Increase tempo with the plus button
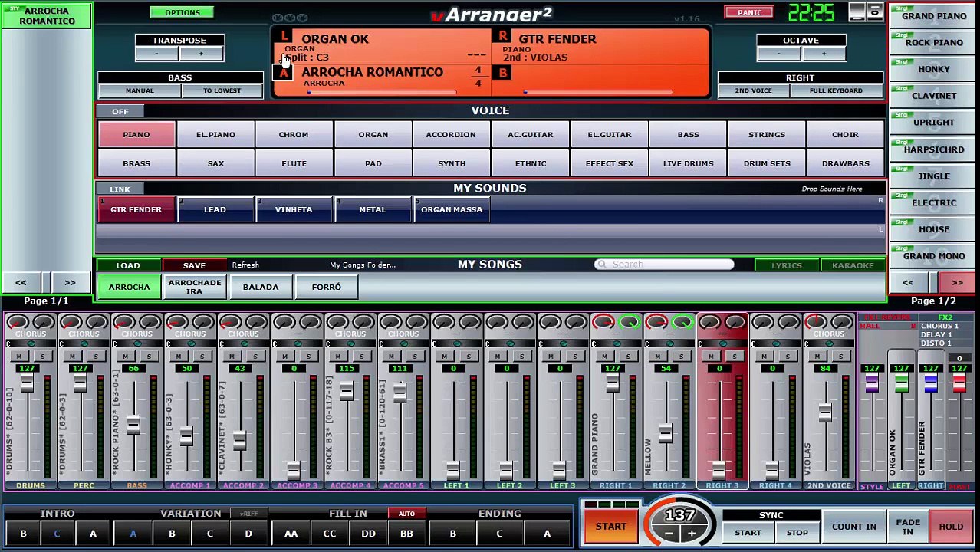The height and width of the screenshot is (552, 980). 692,534
